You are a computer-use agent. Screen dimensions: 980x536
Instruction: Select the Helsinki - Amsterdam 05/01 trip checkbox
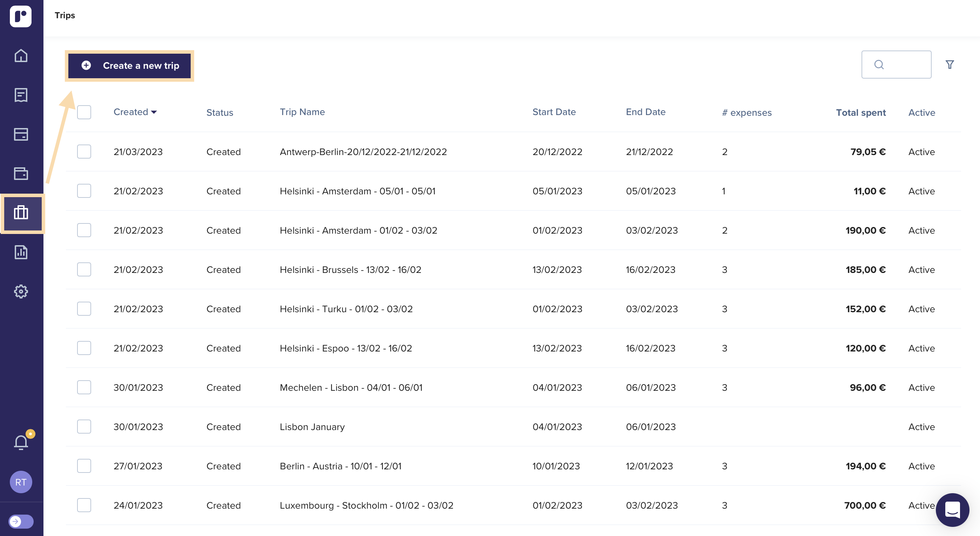(x=84, y=191)
